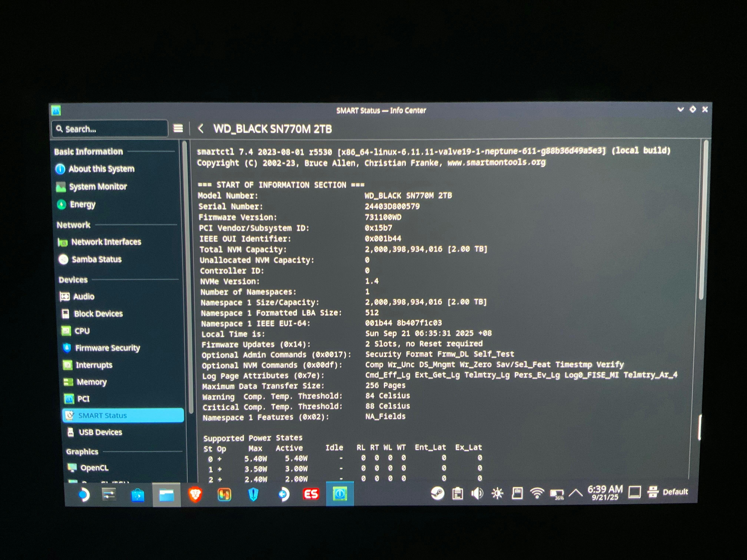The width and height of the screenshot is (747, 560).
Task: Click Info Center taskbar entry
Action: click(340, 494)
